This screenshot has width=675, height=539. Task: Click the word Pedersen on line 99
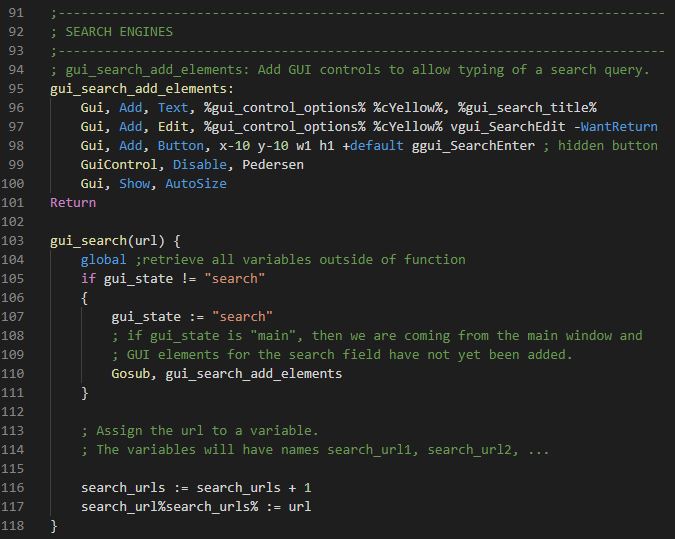[x=272, y=164]
